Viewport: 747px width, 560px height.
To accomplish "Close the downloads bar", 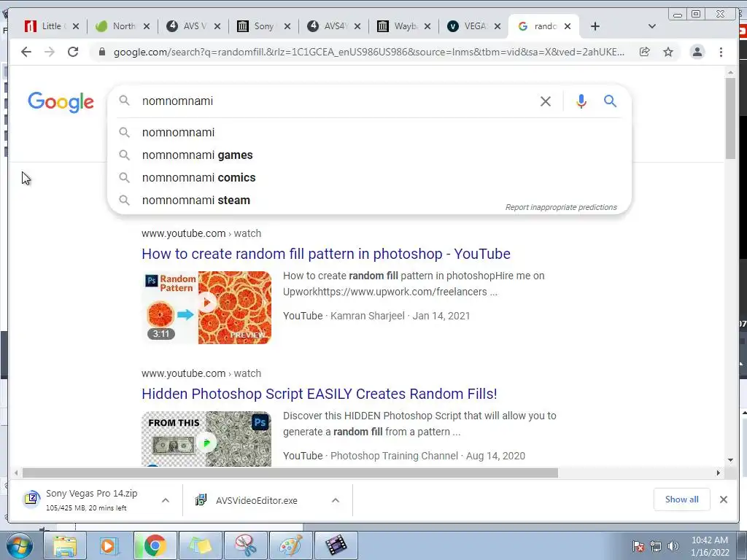I will (724, 499).
